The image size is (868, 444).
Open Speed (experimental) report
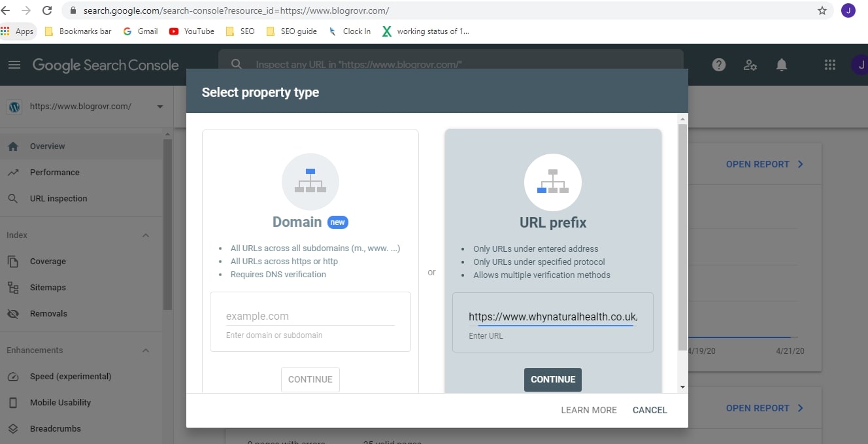pos(71,376)
